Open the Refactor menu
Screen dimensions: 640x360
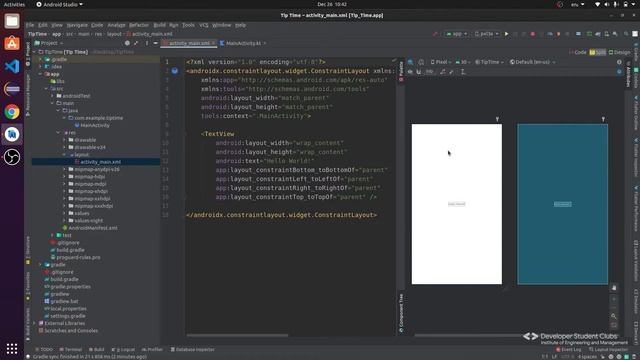tap(139, 25)
